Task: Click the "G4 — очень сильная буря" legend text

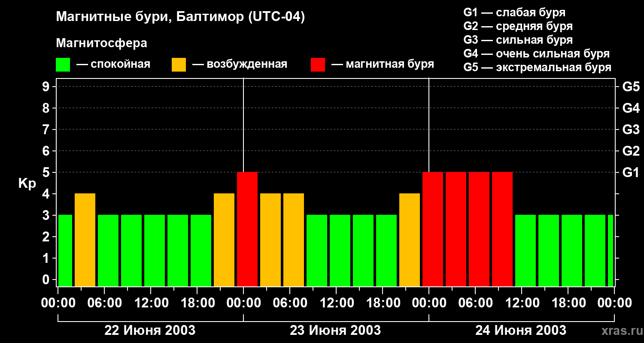Action: [x=537, y=54]
